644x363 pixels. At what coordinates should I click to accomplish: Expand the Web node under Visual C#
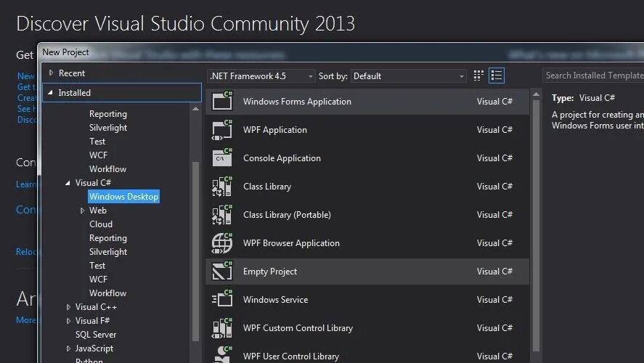pos(82,211)
